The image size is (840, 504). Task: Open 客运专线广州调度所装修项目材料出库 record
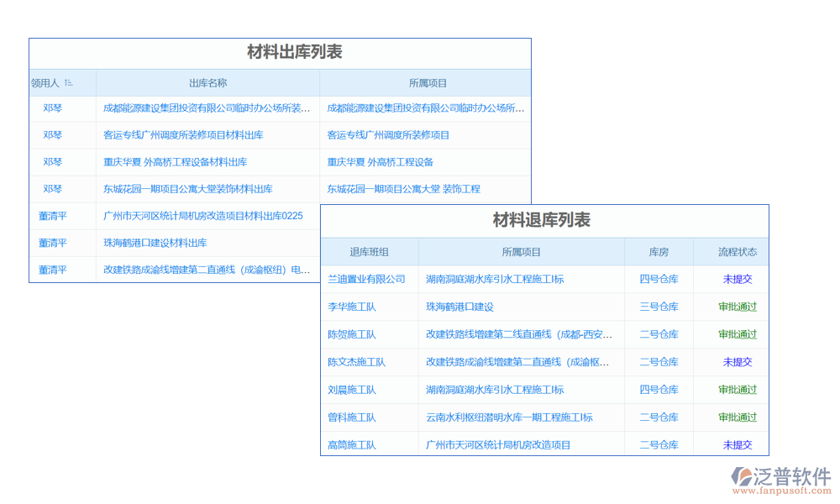[x=183, y=135]
